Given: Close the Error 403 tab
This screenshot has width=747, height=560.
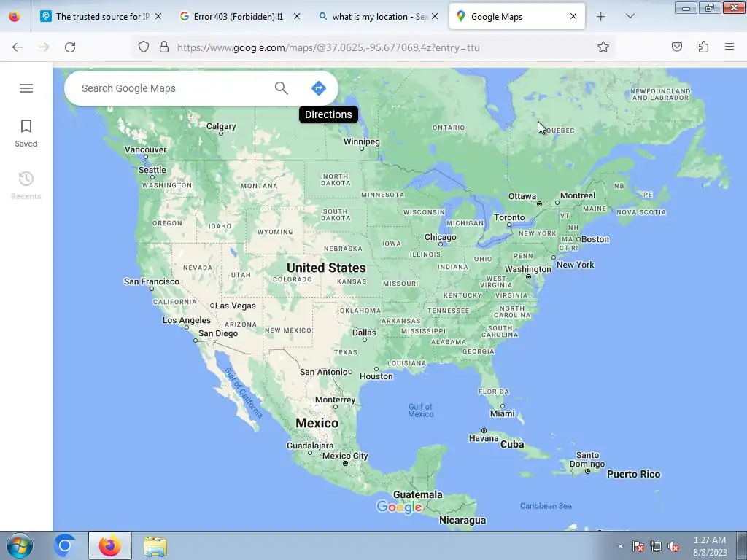Looking at the screenshot, I should pyautogui.click(x=297, y=16).
